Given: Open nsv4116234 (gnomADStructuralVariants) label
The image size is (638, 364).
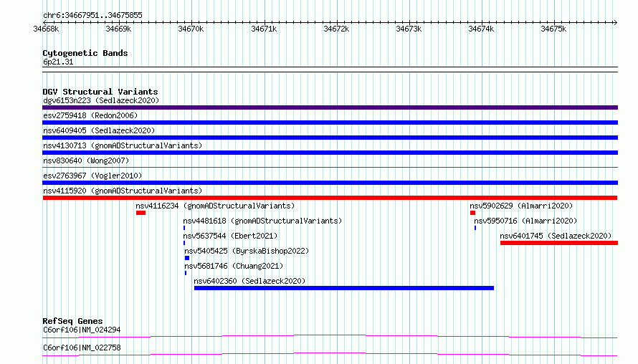Looking at the screenshot, I should pos(215,206).
